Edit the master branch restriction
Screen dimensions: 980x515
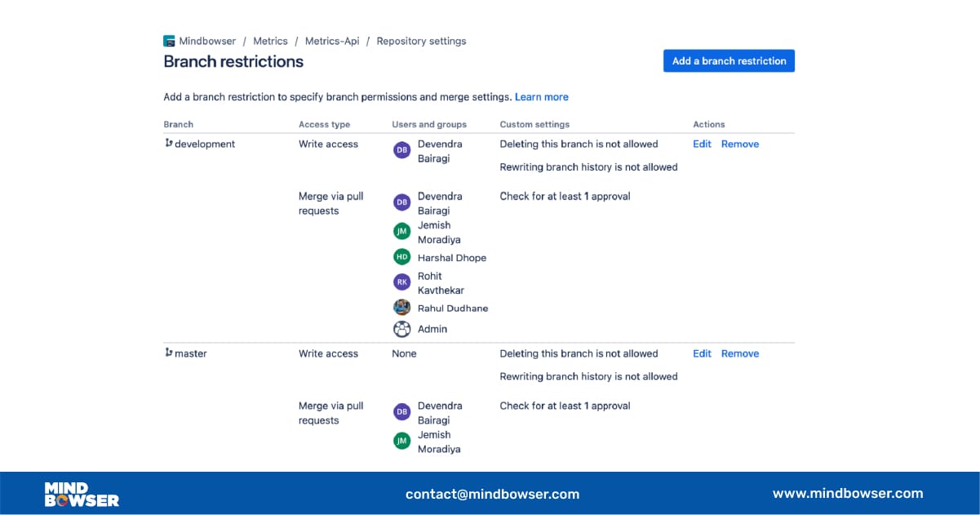click(x=702, y=354)
